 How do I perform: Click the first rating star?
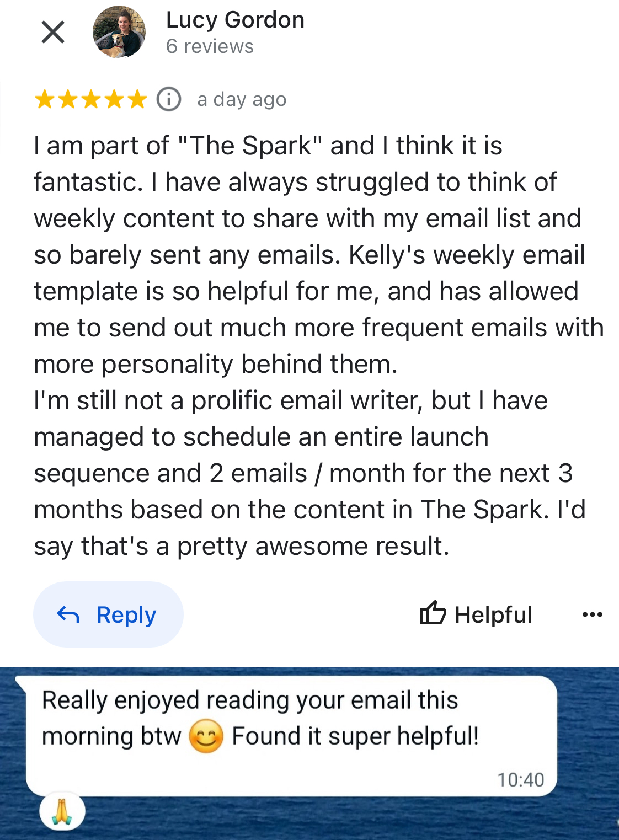44,100
